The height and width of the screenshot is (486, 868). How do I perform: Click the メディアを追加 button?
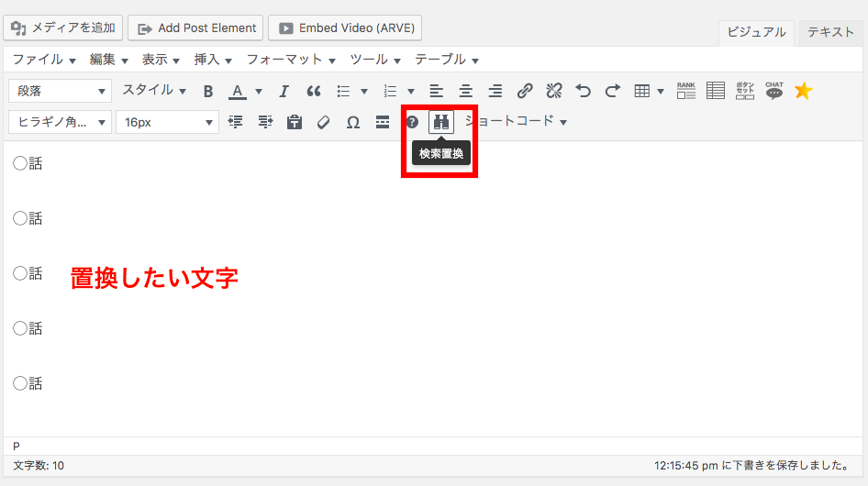62,28
